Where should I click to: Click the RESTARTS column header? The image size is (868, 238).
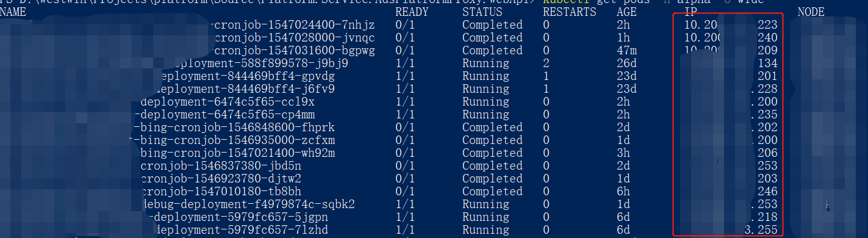569,12
